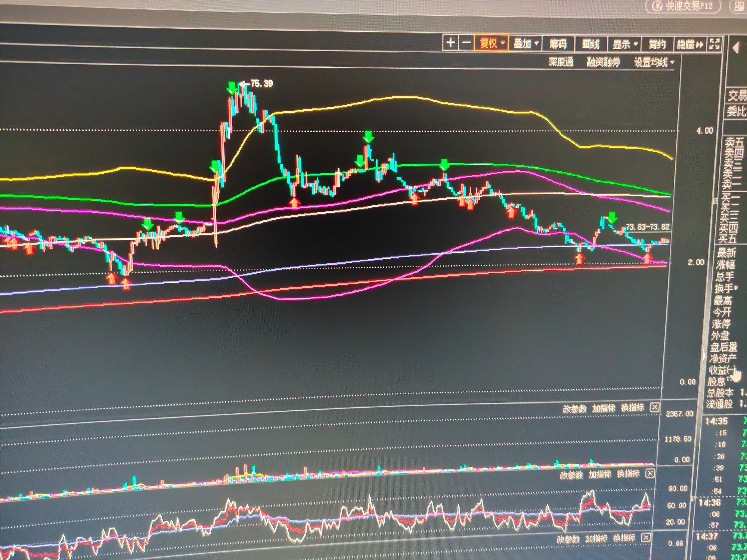Image resolution: width=747 pixels, height=560 pixels.
Task: Click 换指标 in second indicator pane
Action: 629,474
